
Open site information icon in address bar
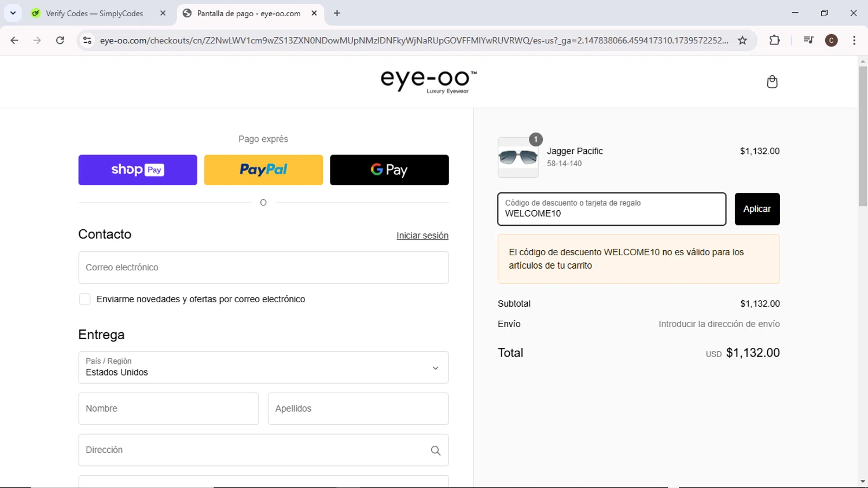tap(87, 41)
